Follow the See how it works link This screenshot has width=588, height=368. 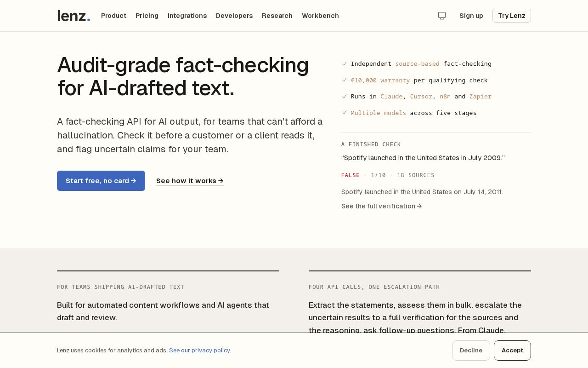coord(190,181)
